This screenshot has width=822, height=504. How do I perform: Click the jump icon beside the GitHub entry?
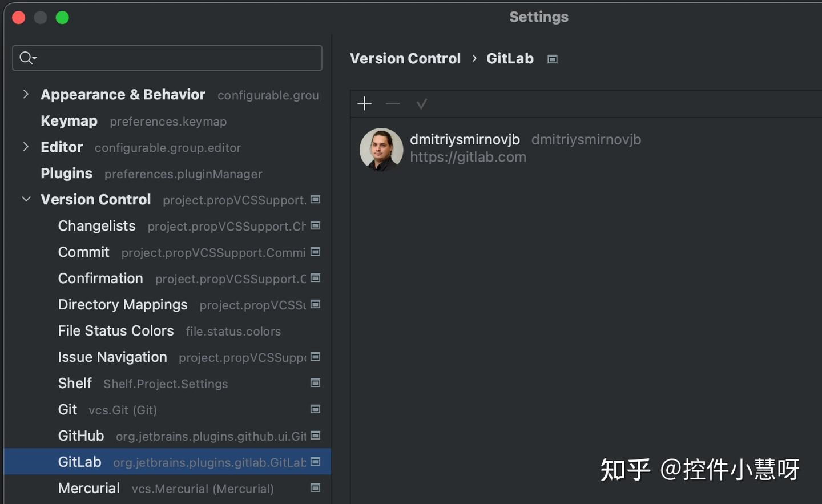tap(315, 436)
